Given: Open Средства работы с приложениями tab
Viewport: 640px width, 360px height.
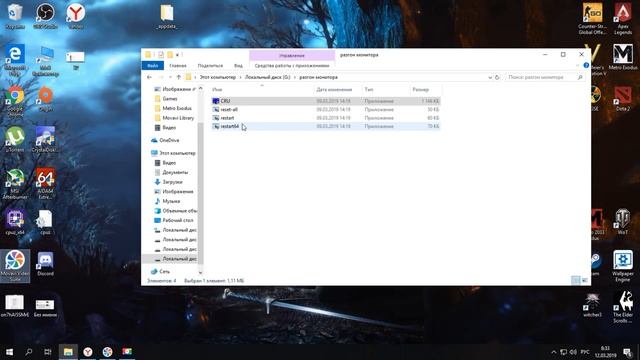Looking at the screenshot, I should point(292,65).
